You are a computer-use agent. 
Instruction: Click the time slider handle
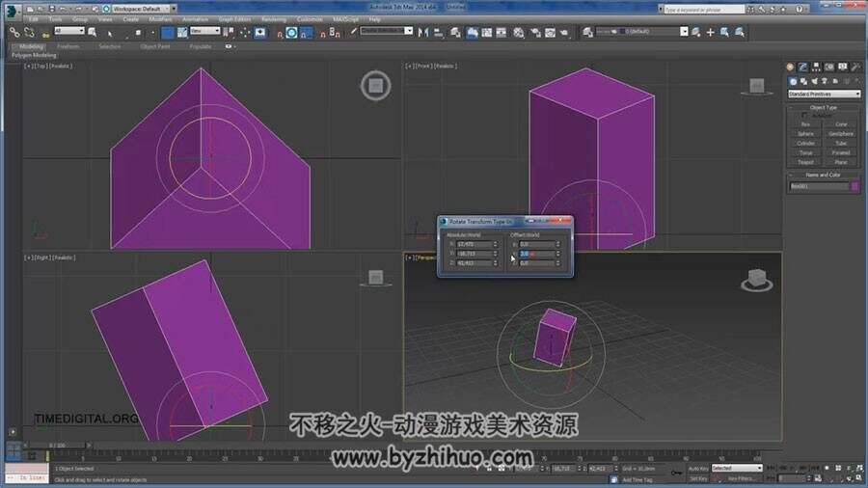tap(55, 445)
